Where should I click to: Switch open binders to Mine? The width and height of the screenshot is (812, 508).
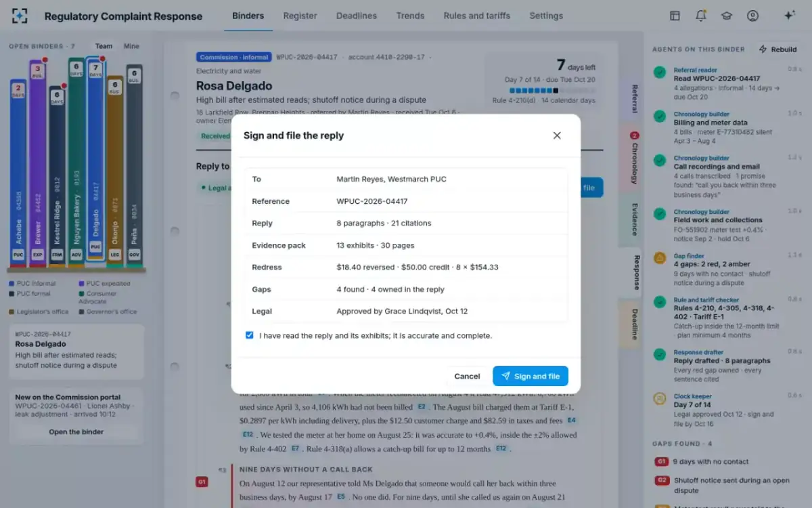coord(131,46)
